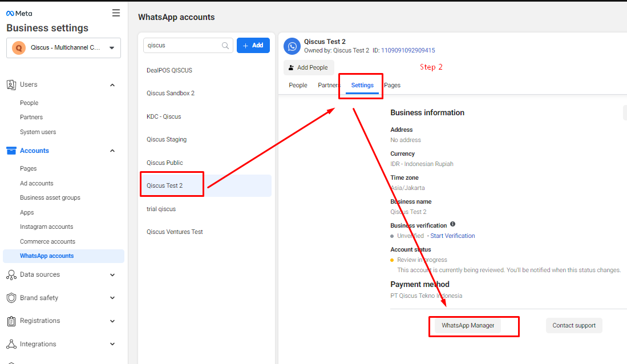Click the WhatsApp Manager button
Screen dimensions: 627x364
(468, 326)
